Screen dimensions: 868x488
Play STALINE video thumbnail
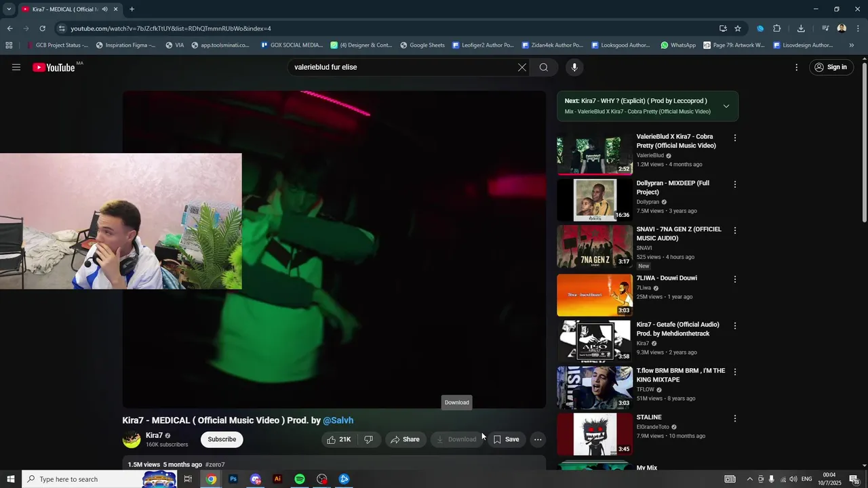pyautogui.click(x=595, y=434)
